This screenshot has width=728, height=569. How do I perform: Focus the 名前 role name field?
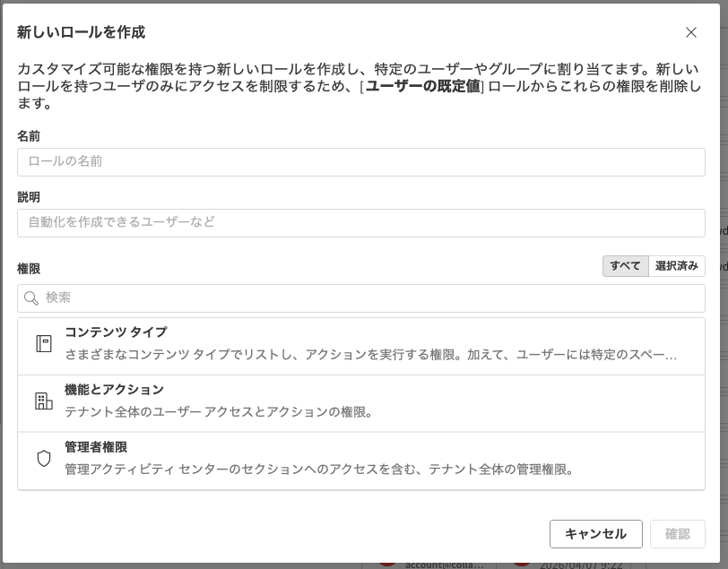tap(360, 161)
